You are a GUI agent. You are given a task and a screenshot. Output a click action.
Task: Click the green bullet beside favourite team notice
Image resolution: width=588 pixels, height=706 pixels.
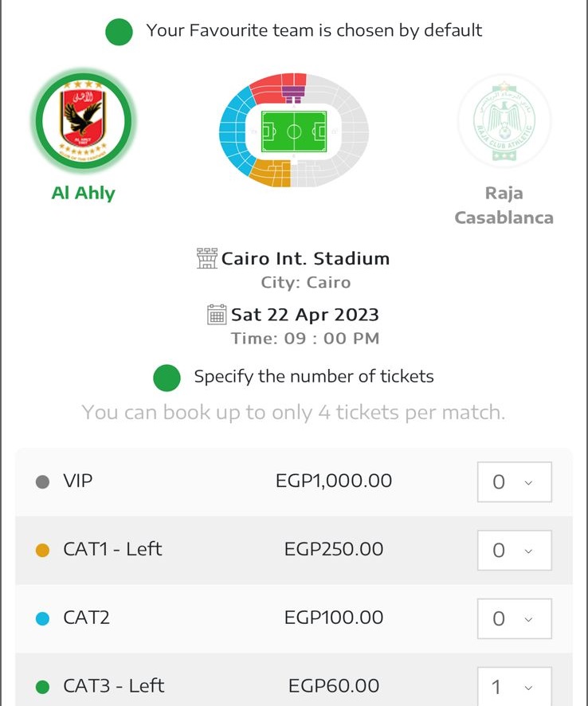point(119,32)
